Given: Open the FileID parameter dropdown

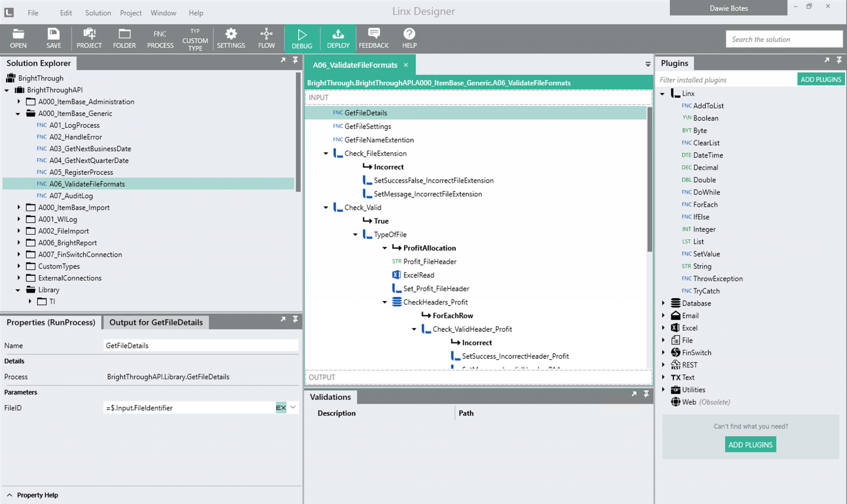Looking at the screenshot, I should [x=292, y=407].
